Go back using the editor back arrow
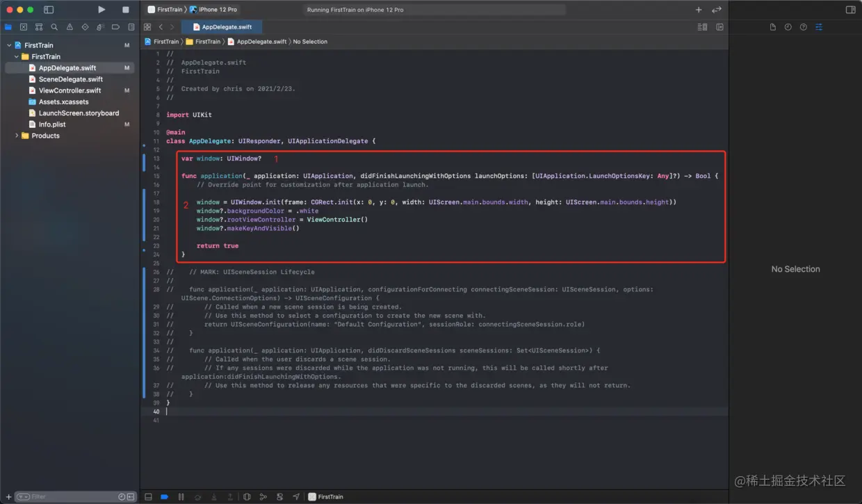Screen dimensions: 862x504 coord(160,26)
